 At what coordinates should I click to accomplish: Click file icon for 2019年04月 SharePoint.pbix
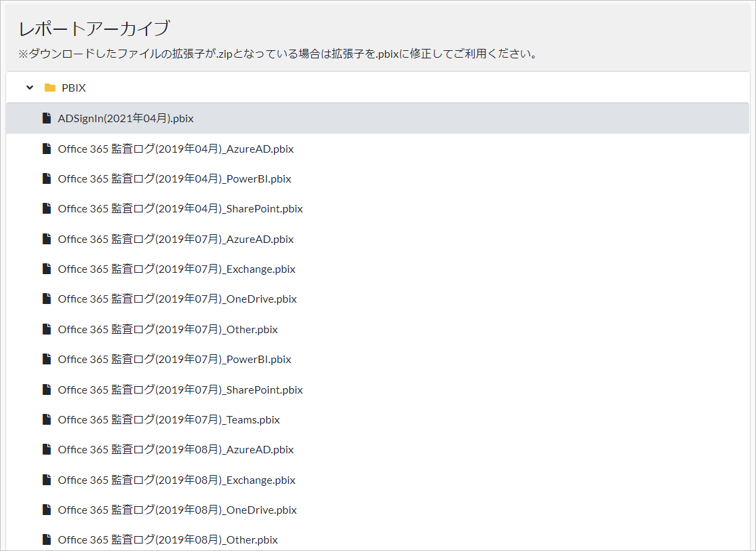47,208
